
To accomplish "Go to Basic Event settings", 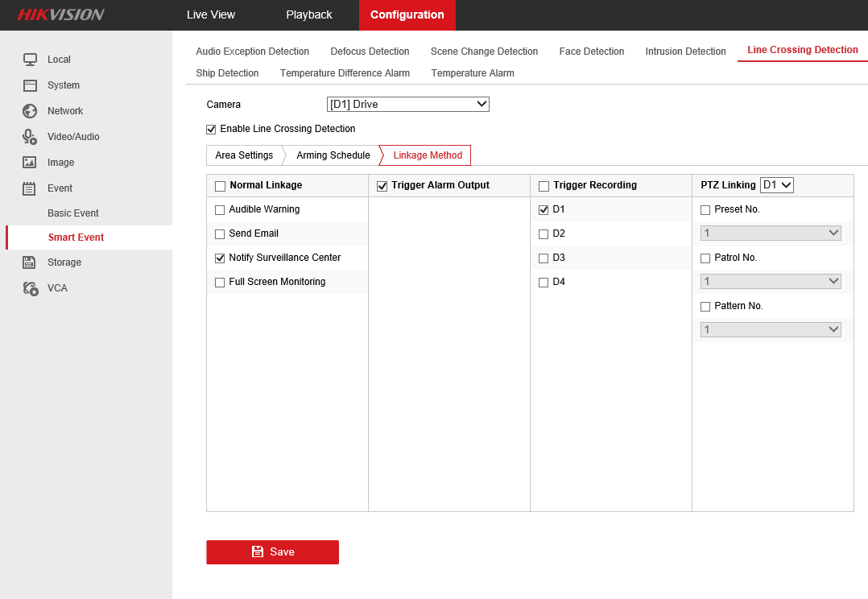I will (x=73, y=213).
